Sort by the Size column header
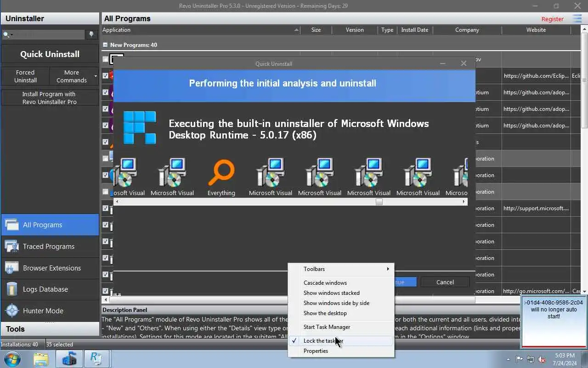This screenshot has width=588, height=368. [x=316, y=30]
